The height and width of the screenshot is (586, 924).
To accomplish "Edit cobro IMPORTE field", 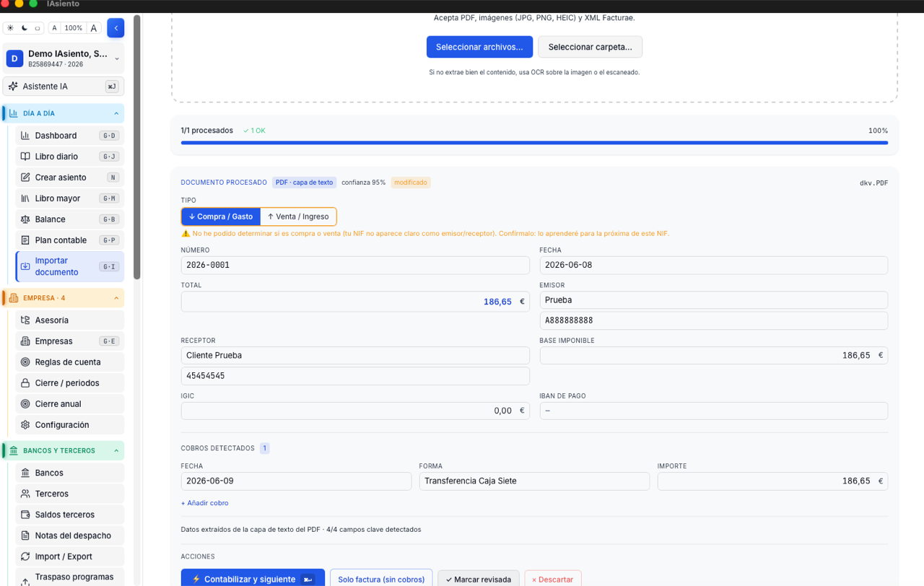I will pos(772,481).
